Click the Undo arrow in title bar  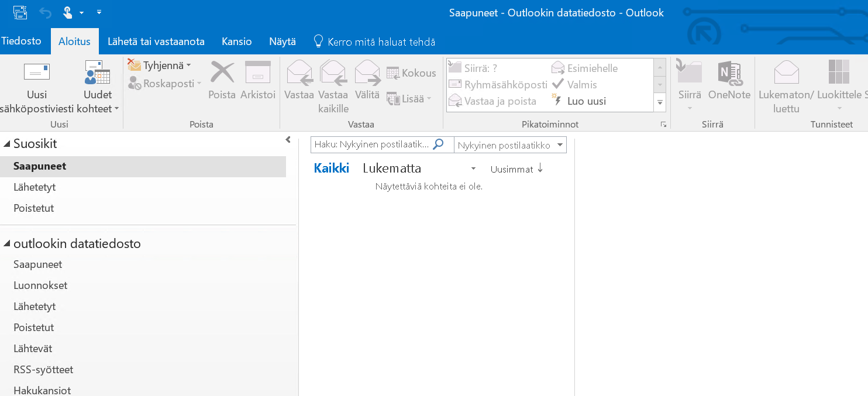46,12
